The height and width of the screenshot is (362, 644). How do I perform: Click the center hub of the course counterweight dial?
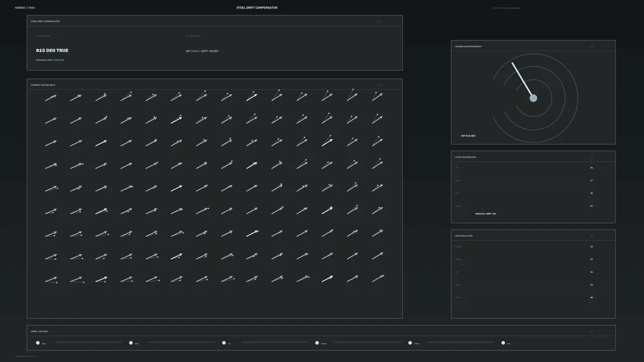pos(533,98)
